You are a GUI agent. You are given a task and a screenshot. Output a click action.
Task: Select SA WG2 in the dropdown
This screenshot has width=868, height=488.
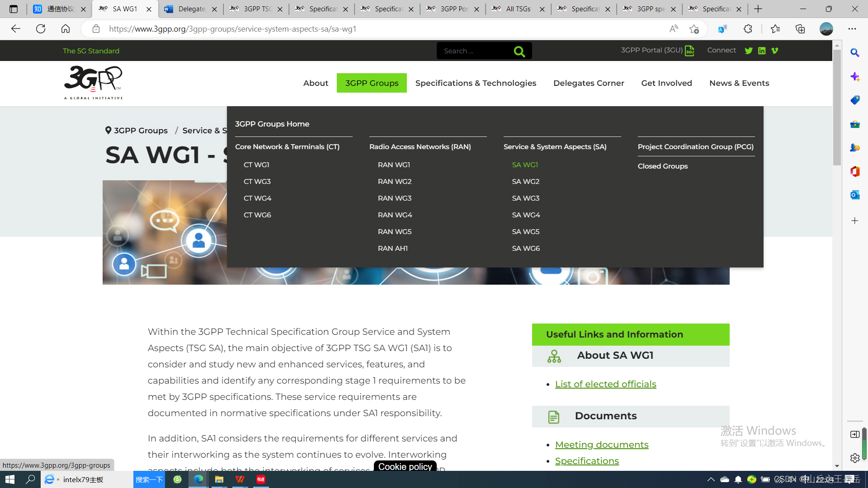click(526, 182)
